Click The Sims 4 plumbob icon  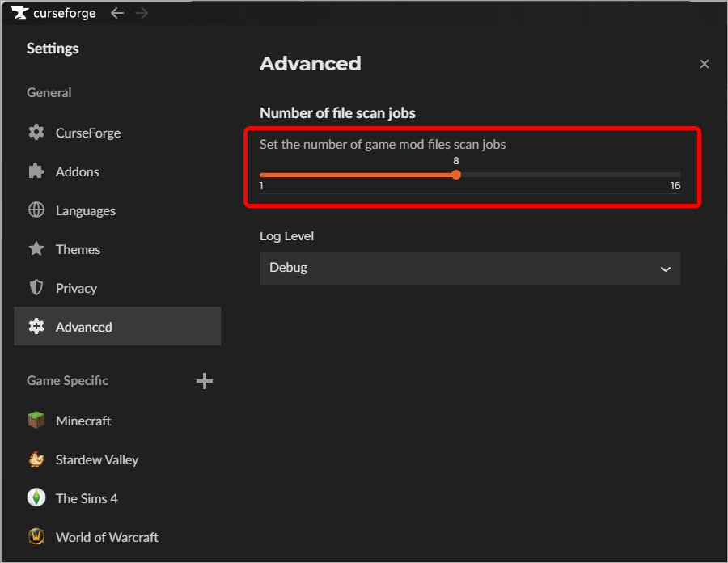coord(36,497)
